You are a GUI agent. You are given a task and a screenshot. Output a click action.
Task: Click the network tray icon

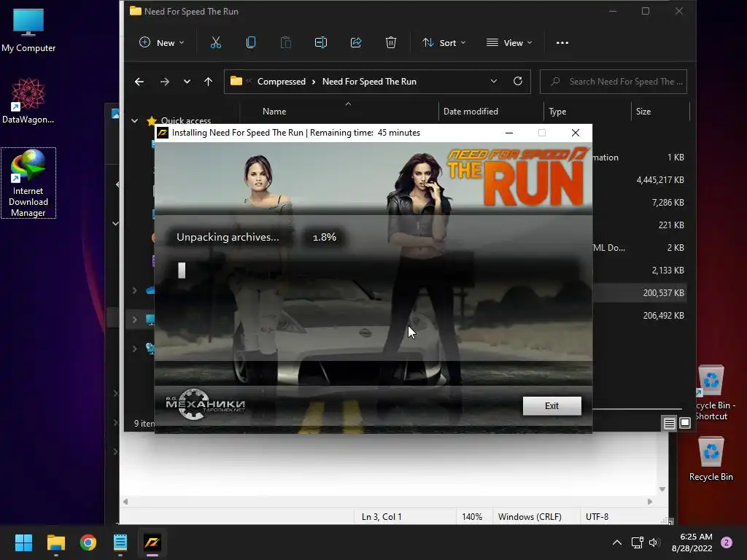coord(637,542)
